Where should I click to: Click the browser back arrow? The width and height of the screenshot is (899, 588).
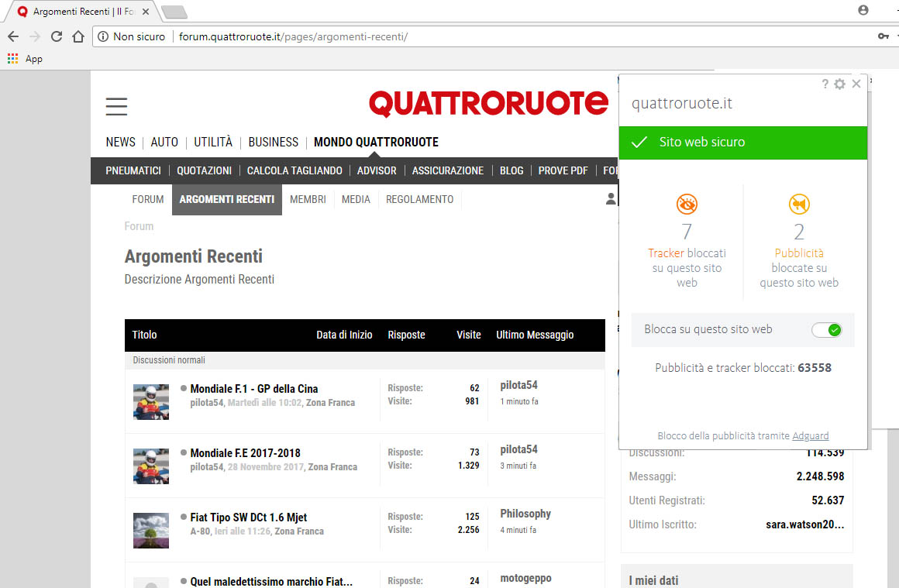tap(13, 36)
